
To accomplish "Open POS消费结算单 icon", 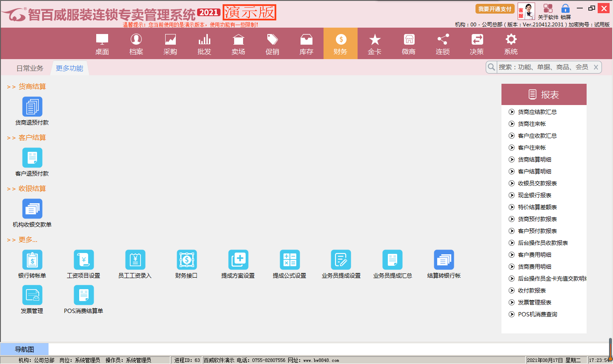I will (x=83, y=295).
